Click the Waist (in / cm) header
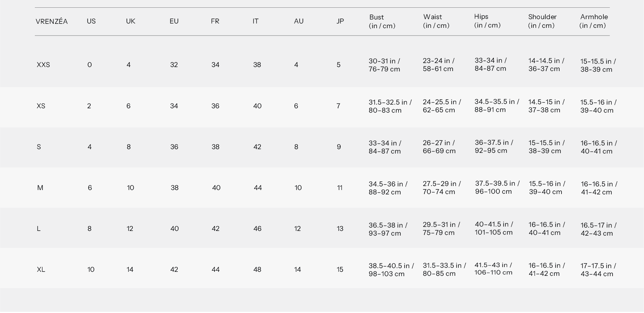Image resolution: width=644 pixels, height=313 pixels. 436,21
